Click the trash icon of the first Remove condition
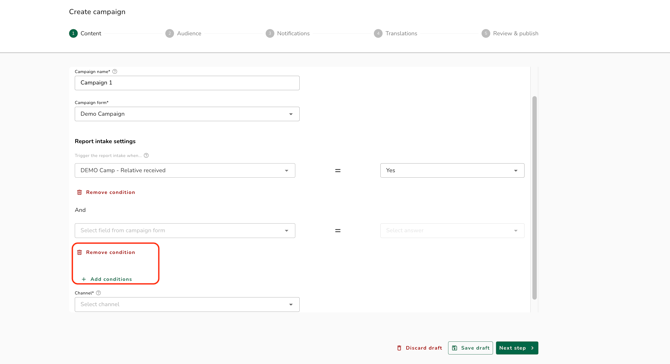This screenshot has width=670, height=364. point(79,192)
